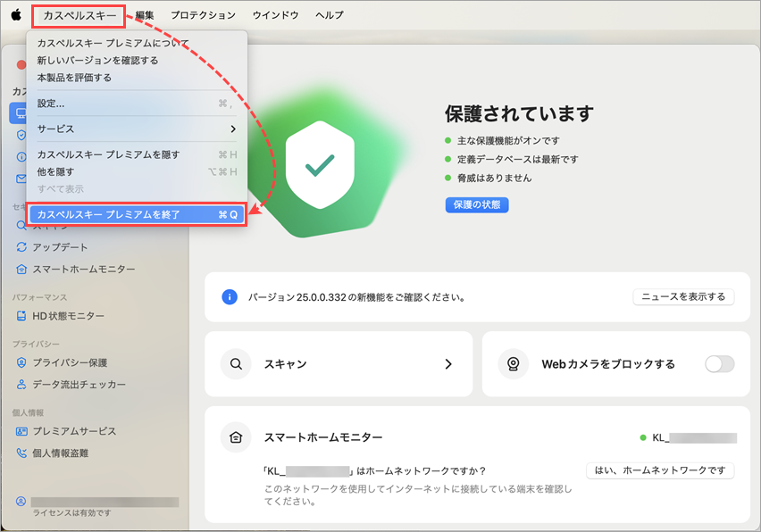Open the プロテクション menu
The height and width of the screenshot is (532, 761).
pyautogui.click(x=203, y=15)
